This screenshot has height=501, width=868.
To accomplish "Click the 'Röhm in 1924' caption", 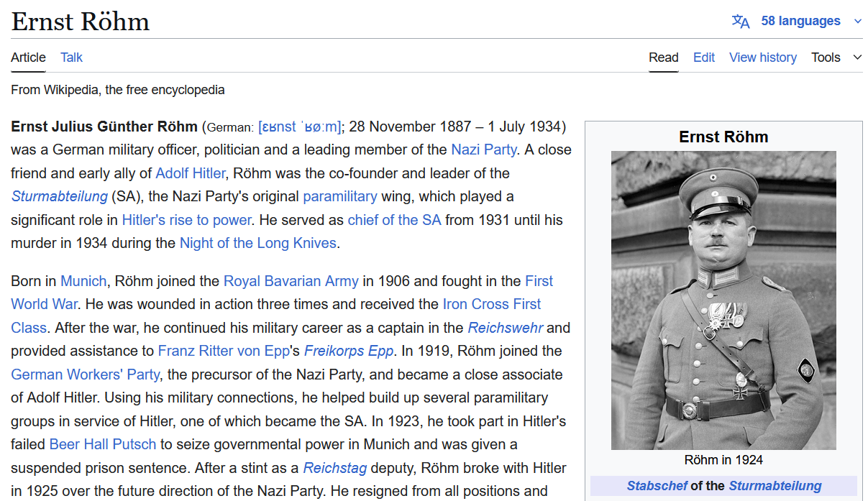I will 723,460.
